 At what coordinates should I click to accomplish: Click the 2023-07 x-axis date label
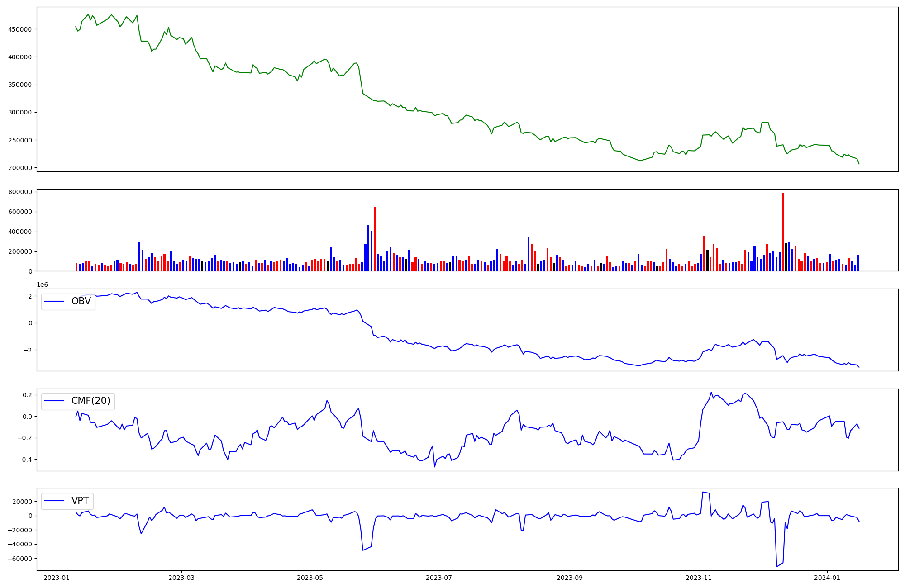click(438, 578)
